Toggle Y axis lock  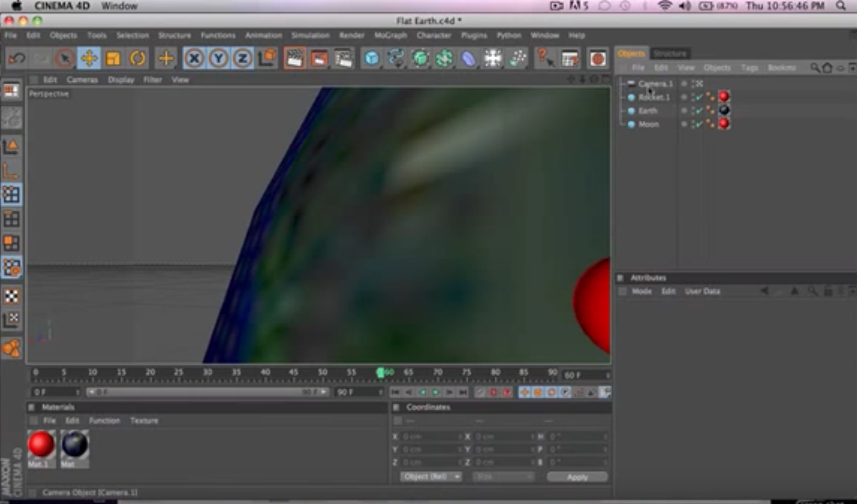click(218, 58)
